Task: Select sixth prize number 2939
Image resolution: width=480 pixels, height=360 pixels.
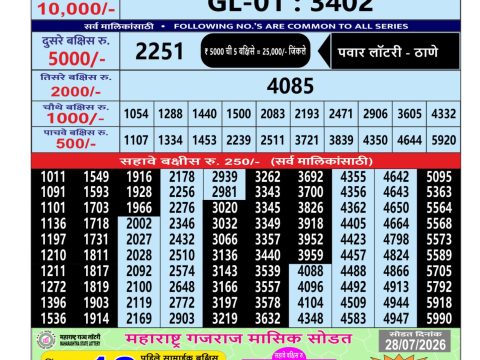Action: click(225, 177)
